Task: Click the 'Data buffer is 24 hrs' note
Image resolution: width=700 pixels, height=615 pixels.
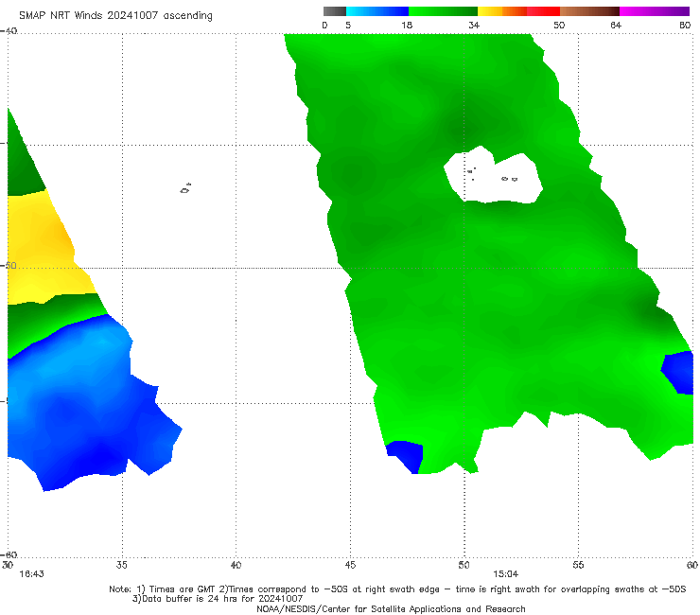Action: [218, 599]
